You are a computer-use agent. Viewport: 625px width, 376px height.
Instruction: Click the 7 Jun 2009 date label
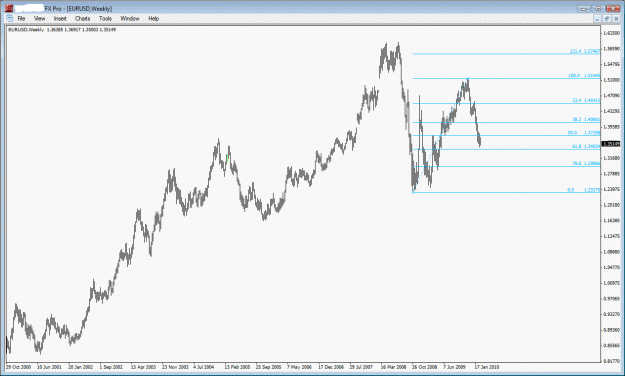coord(454,367)
